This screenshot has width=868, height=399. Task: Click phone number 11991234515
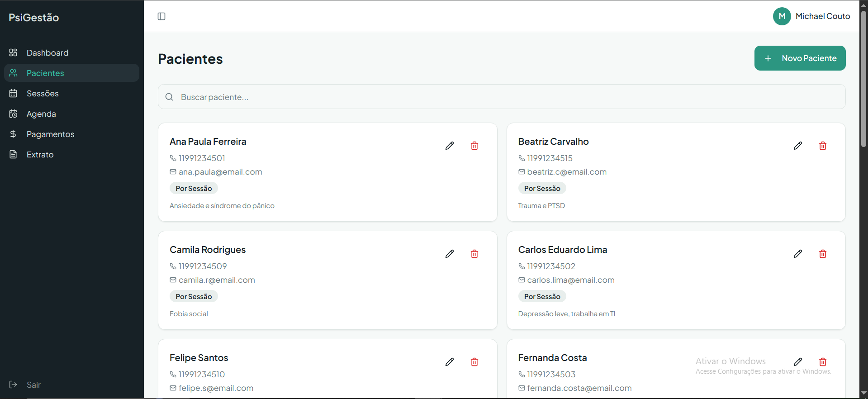coord(550,158)
